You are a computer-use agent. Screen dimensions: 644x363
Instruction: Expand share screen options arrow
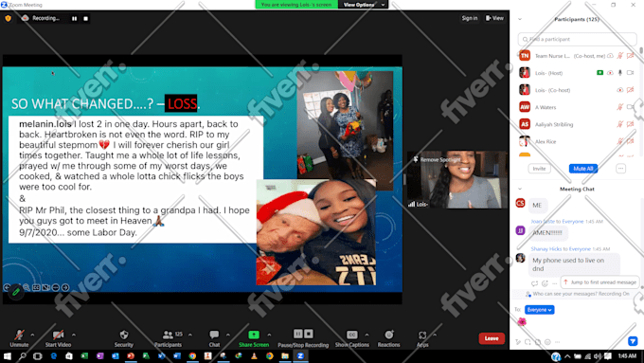tap(269, 335)
